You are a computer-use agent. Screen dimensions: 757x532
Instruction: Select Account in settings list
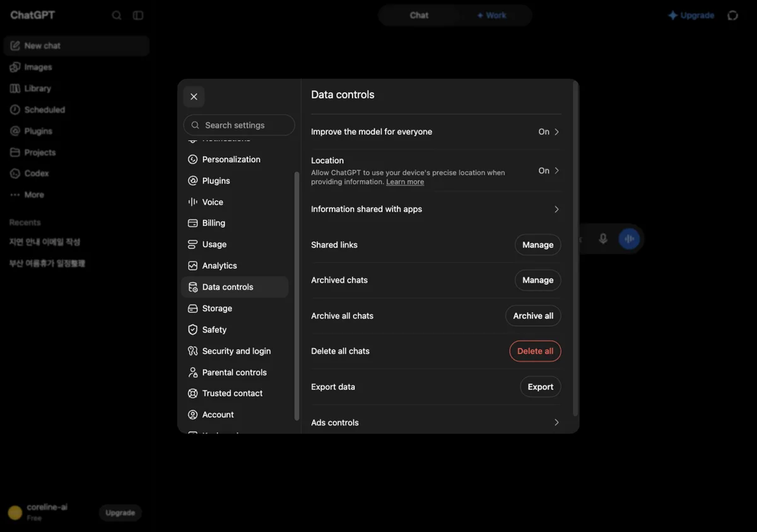tap(235, 415)
